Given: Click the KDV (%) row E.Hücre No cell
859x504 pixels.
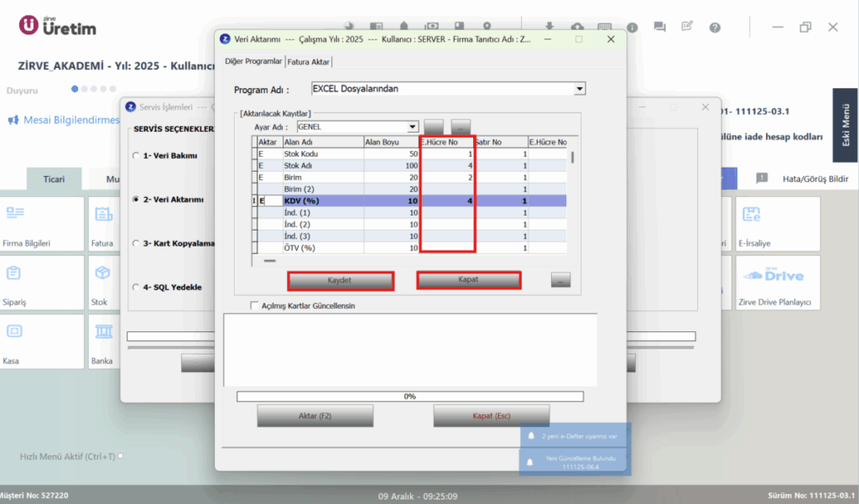Looking at the screenshot, I should point(446,201).
